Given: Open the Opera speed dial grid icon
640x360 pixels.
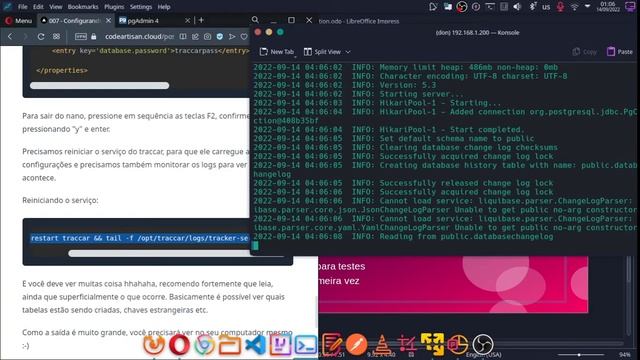Looking at the screenshot, I should click(x=56, y=36).
